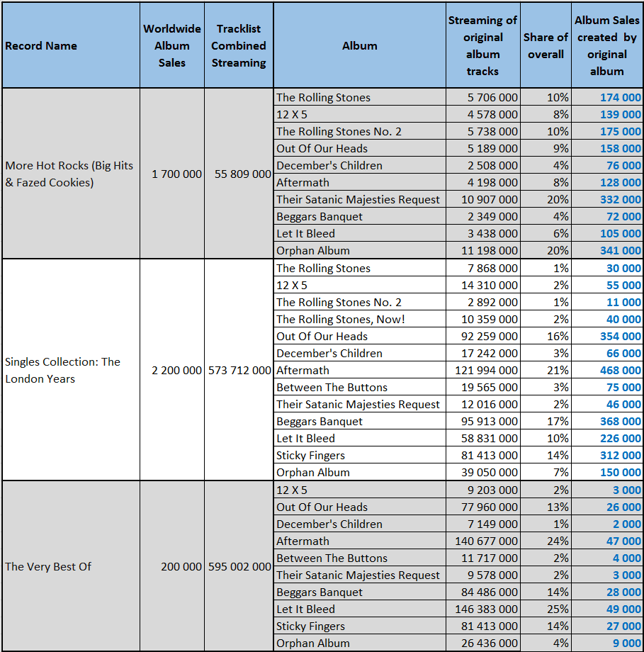Click the 76 000 album sales value
This screenshot has width=644, height=652.
623,166
